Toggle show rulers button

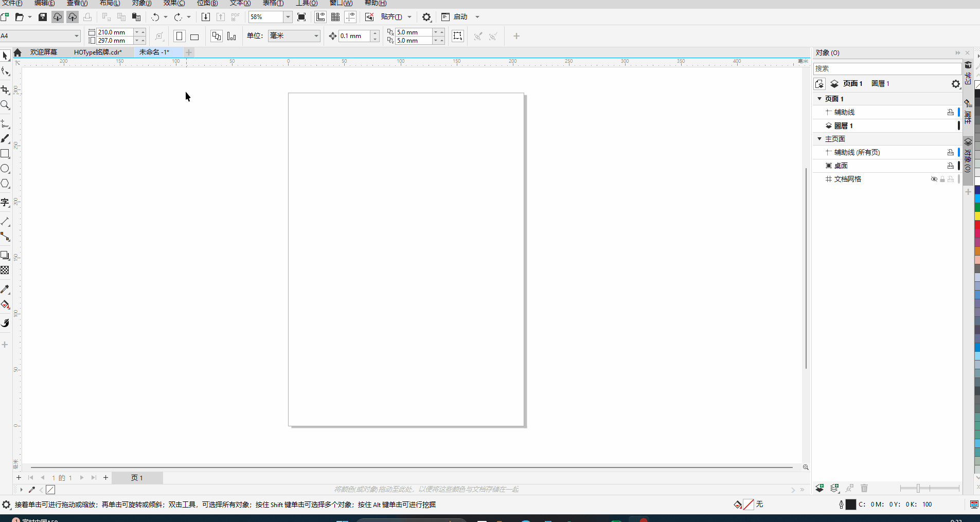click(320, 17)
